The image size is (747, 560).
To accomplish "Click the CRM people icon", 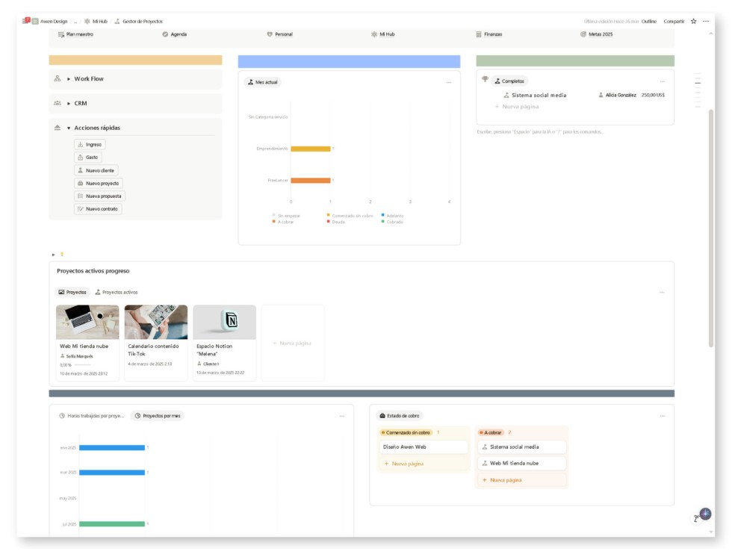I will pos(58,103).
